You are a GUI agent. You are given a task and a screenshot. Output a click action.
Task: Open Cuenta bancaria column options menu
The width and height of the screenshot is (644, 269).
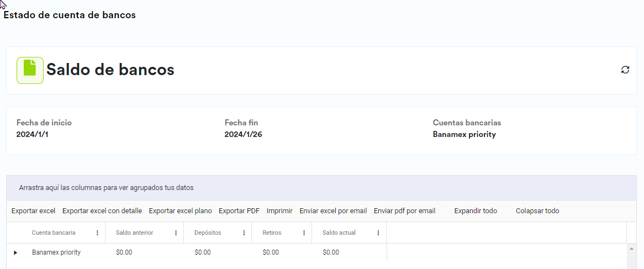98,233
